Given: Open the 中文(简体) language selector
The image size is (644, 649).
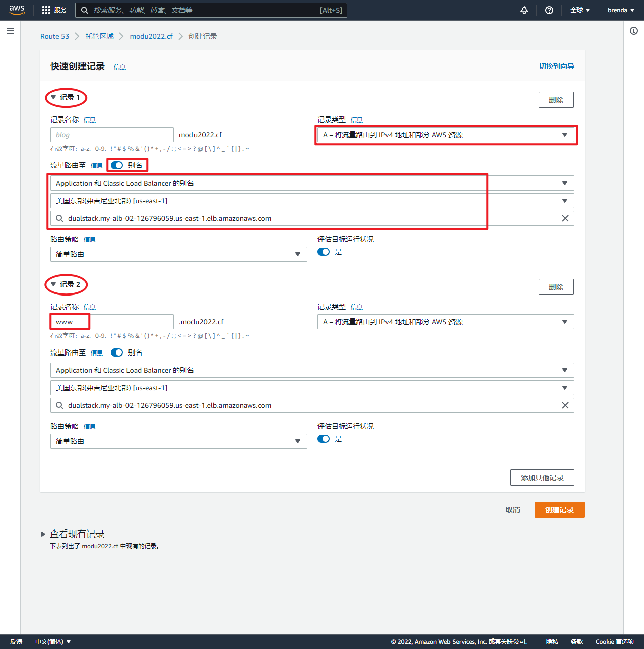Looking at the screenshot, I should pyautogui.click(x=53, y=642).
